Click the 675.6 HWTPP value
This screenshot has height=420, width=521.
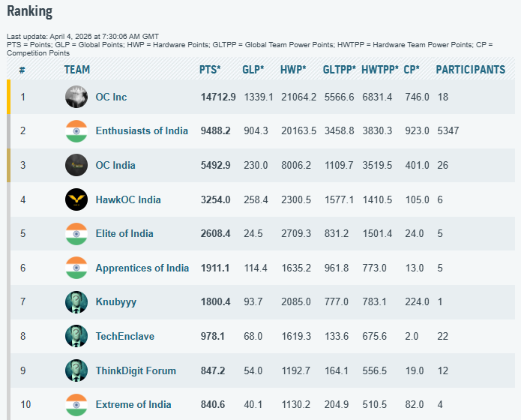tap(375, 336)
